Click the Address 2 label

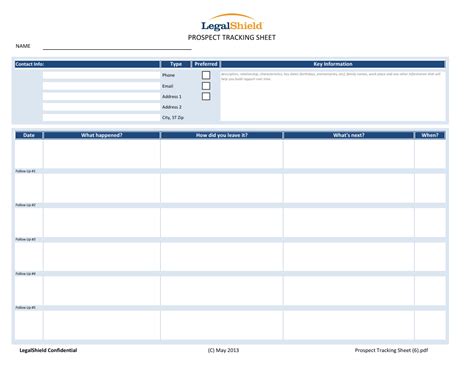172,107
